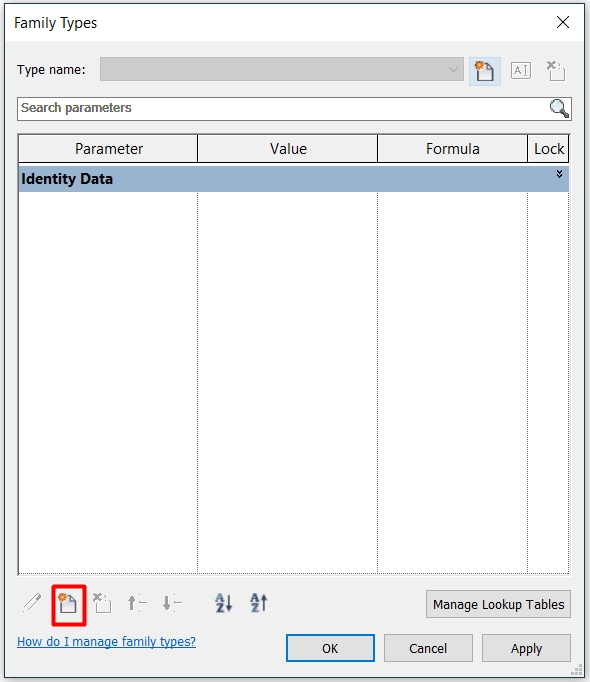Click the Edit Parameter pencil icon
Viewport: 590px width, 682px height.
pyautogui.click(x=32, y=603)
